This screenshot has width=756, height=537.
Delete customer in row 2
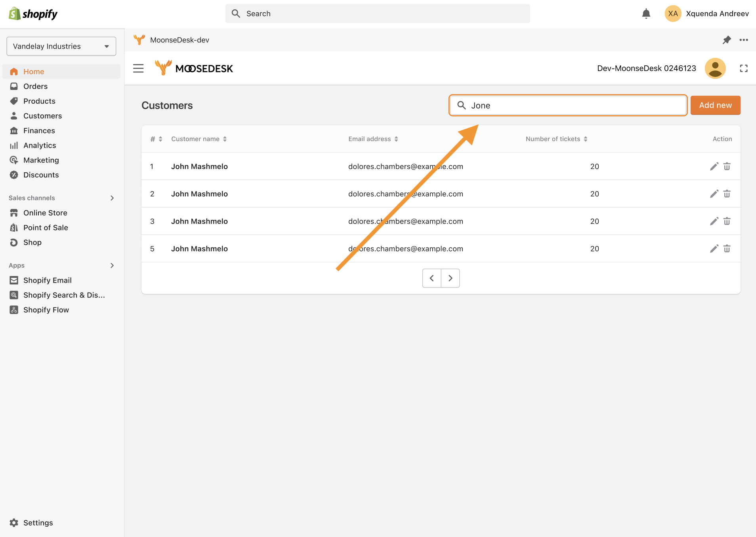point(727,194)
